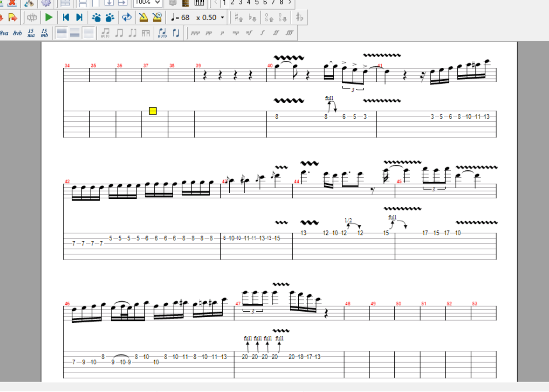Enable the metronome countdown with clock

157,17
